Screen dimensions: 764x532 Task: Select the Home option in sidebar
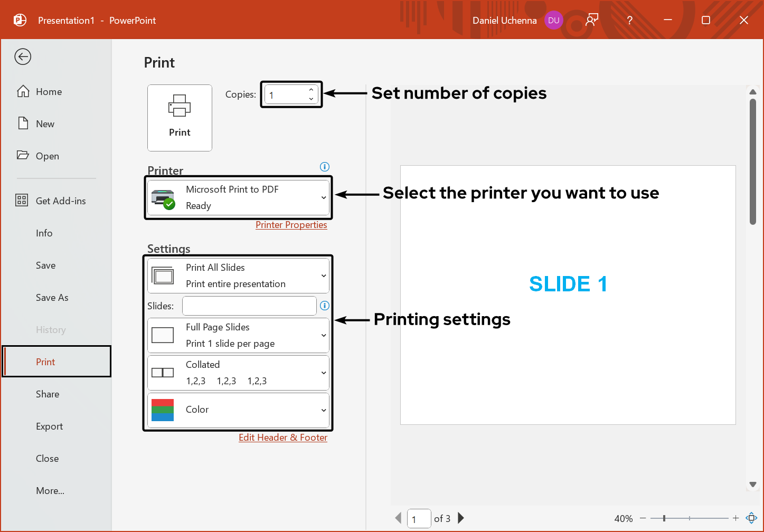[x=48, y=91]
